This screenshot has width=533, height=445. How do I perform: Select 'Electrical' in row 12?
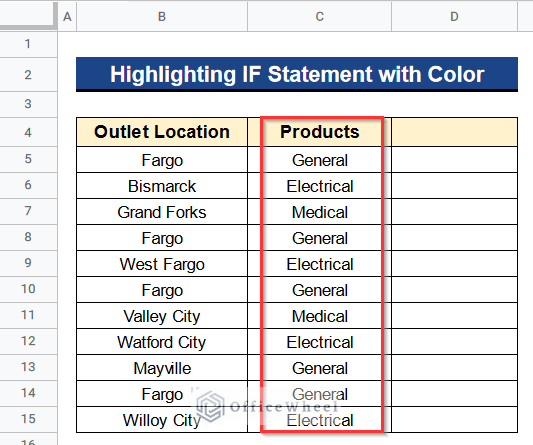pos(320,342)
